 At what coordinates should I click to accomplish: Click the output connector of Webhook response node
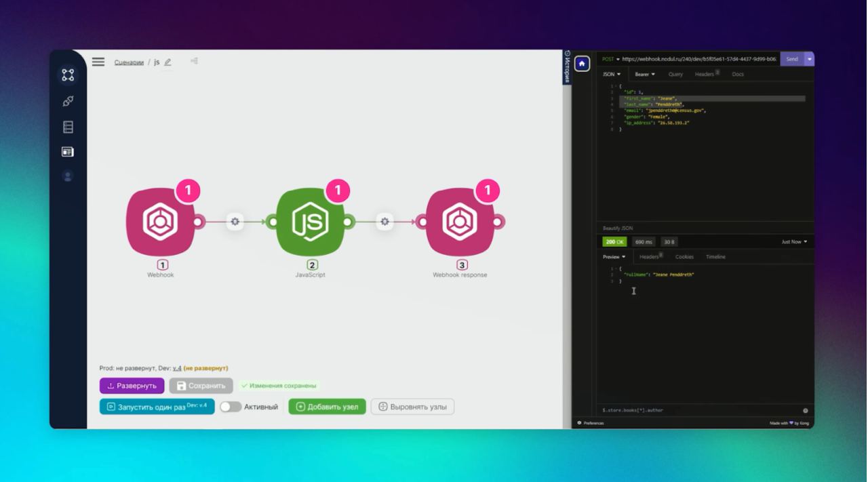pyautogui.click(x=498, y=222)
